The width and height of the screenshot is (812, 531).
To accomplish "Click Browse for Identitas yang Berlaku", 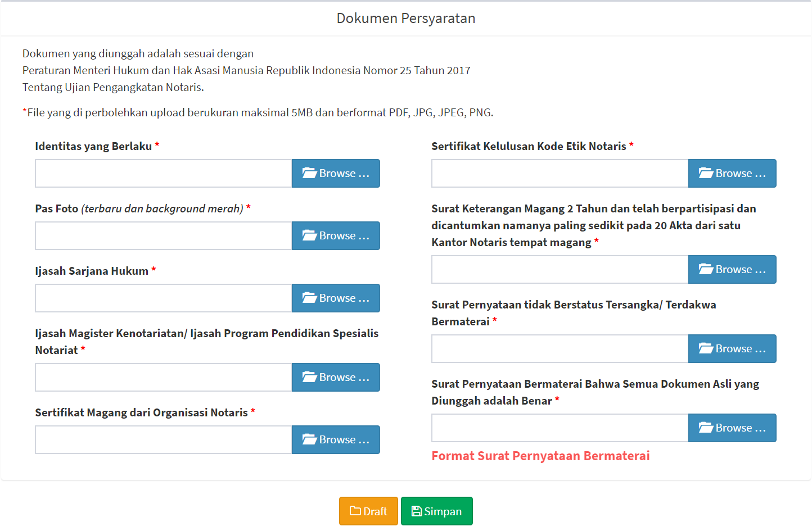I will [336, 173].
